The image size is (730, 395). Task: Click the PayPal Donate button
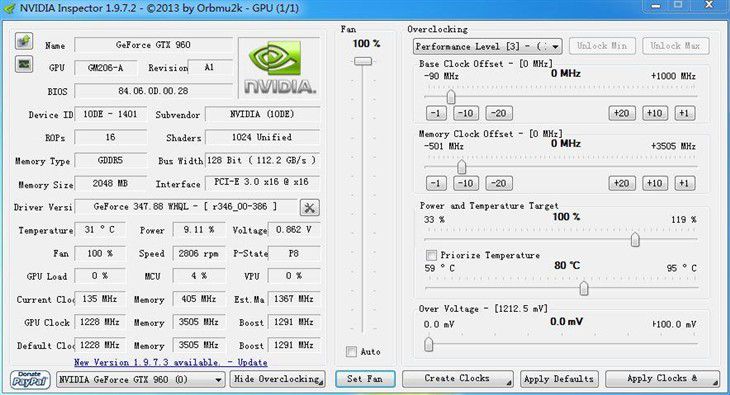click(x=30, y=379)
